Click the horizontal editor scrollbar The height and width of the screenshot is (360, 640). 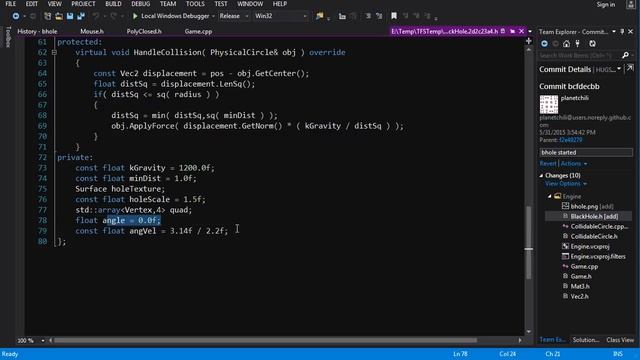pyautogui.click(x=265, y=340)
